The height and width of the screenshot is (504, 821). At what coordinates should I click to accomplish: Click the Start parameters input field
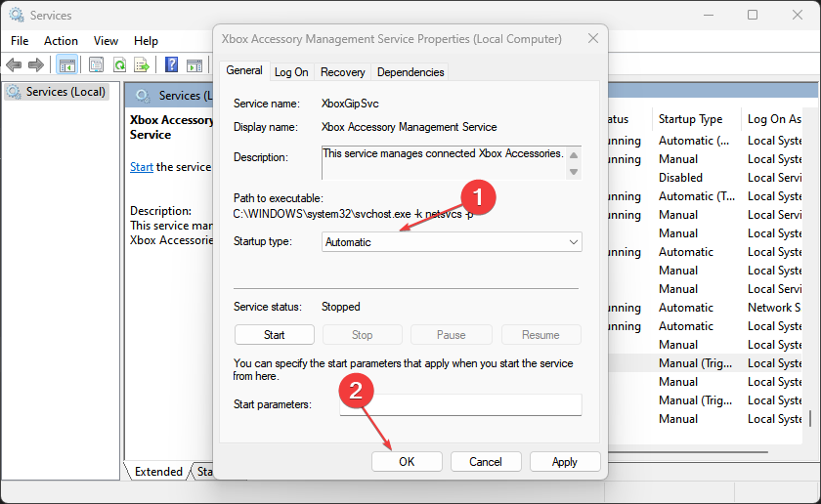460,404
